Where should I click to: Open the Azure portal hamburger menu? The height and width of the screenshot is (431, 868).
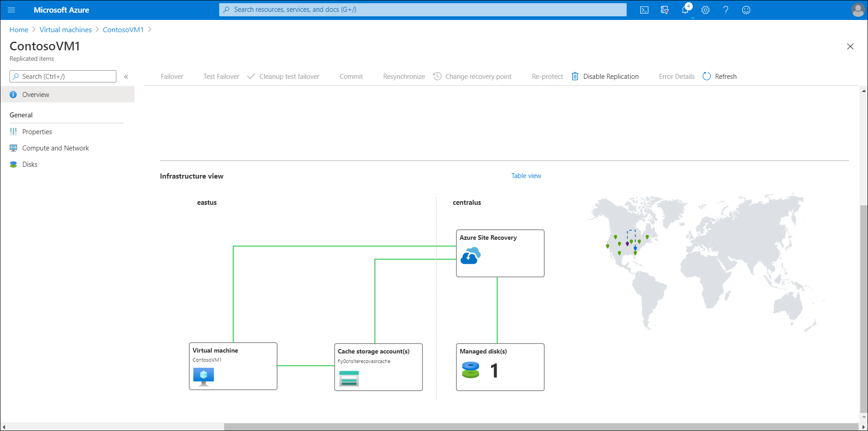pyautogui.click(x=11, y=10)
